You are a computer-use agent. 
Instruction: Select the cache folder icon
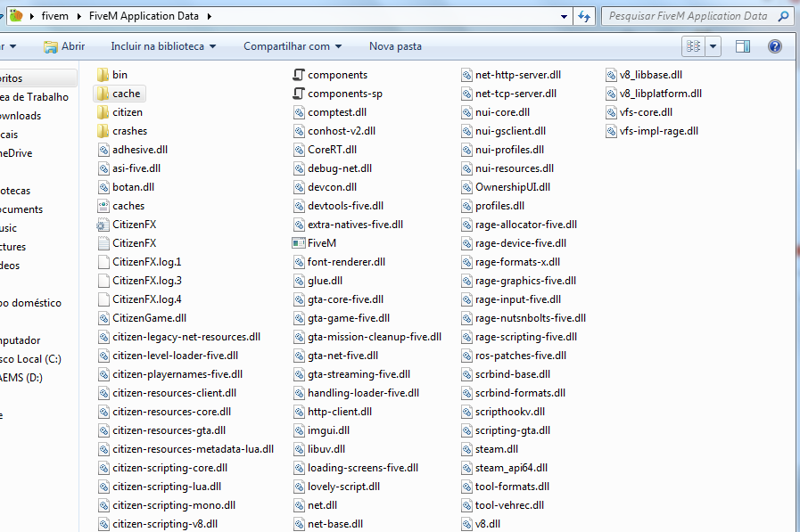(103, 94)
